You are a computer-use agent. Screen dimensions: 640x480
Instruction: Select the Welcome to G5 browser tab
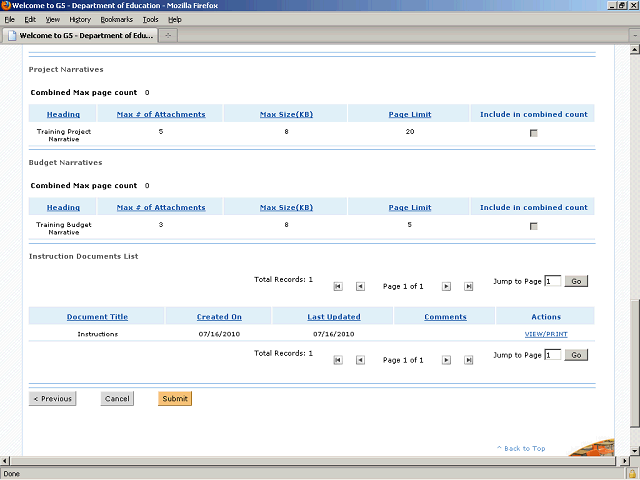tap(78, 37)
